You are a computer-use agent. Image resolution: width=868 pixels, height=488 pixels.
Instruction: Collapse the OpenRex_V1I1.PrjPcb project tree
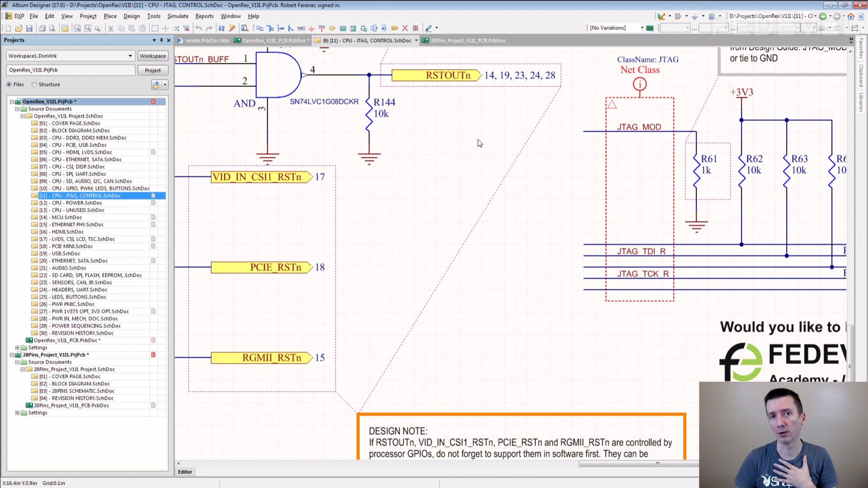pos(12,102)
